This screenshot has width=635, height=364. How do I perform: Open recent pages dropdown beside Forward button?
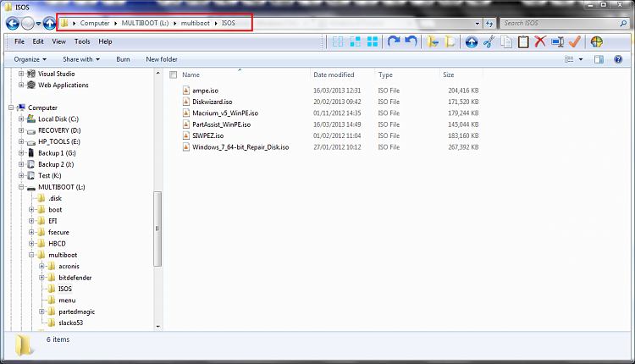pyautogui.click(x=38, y=24)
